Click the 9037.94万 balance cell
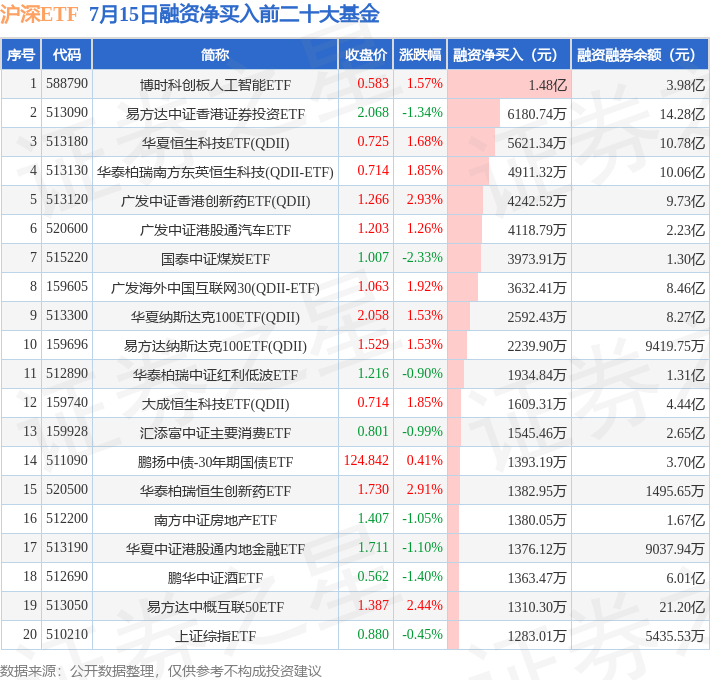The image size is (710, 680). pyautogui.click(x=675, y=548)
